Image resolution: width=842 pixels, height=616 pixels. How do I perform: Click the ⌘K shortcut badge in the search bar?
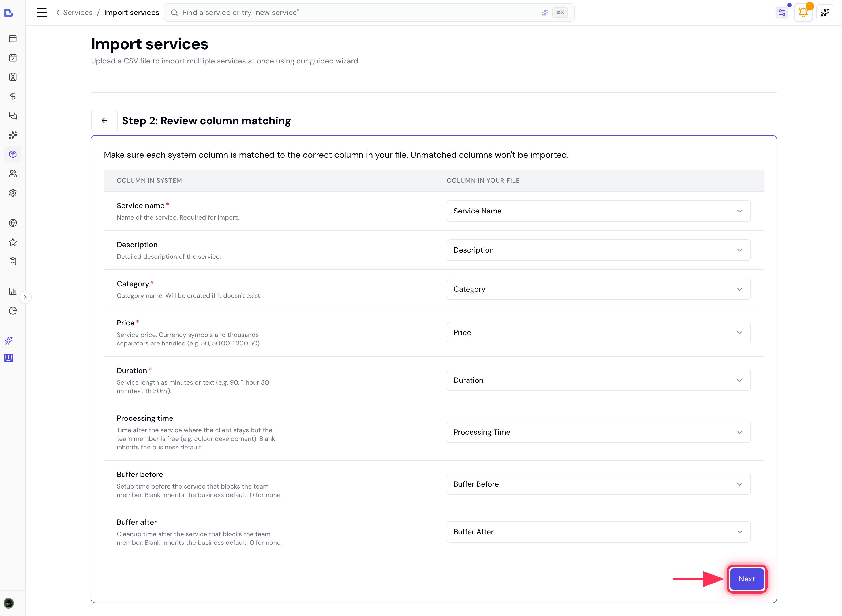point(560,13)
